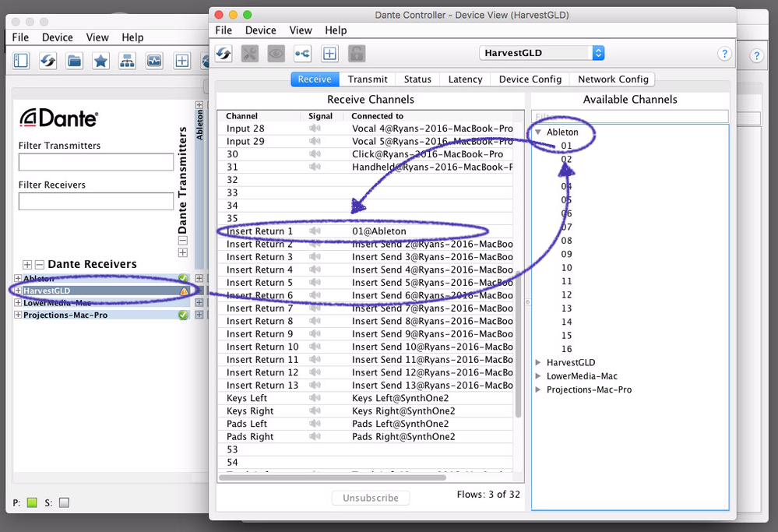Collapse the Ableton node in Available Channels
The height and width of the screenshot is (532, 778).
click(538, 132)
